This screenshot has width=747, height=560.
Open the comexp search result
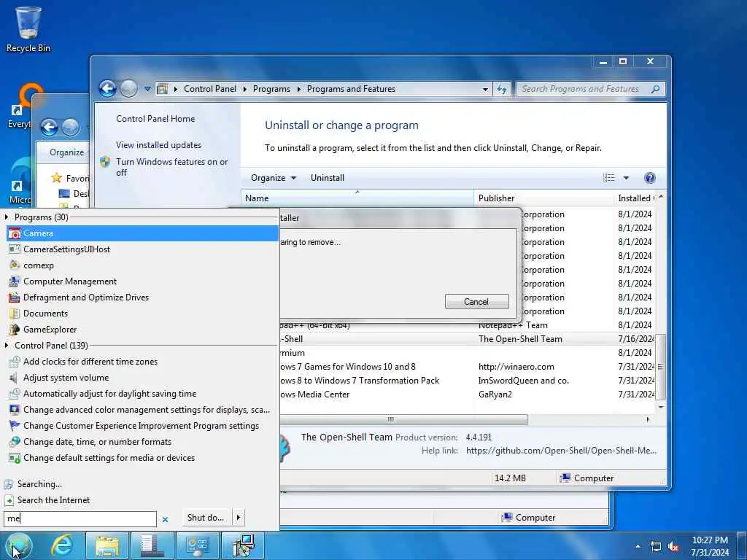click(142, 265)
